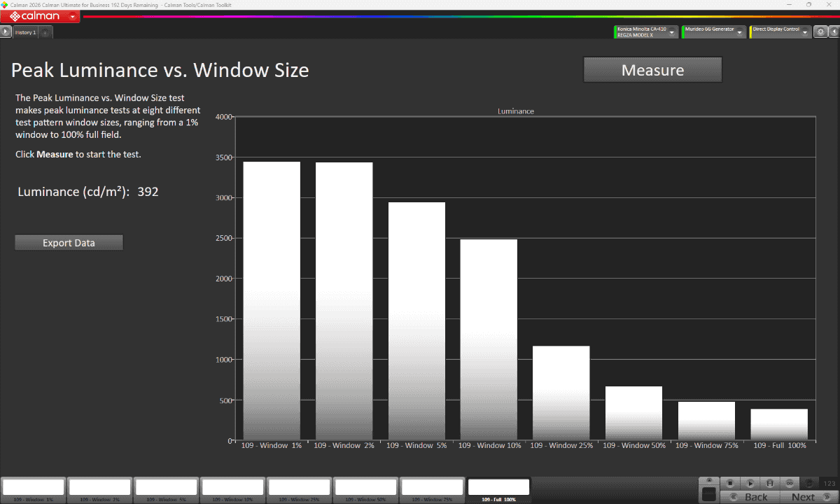Click the 'Luminance' chart title
The image size is (840, 504).
(x=516, y=111)
